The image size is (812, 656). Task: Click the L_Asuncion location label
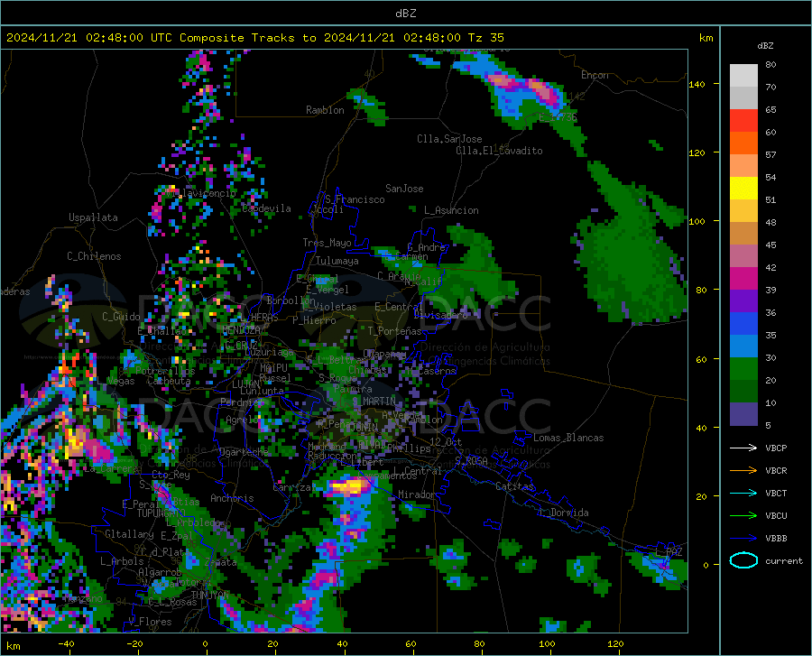(451, 210)
